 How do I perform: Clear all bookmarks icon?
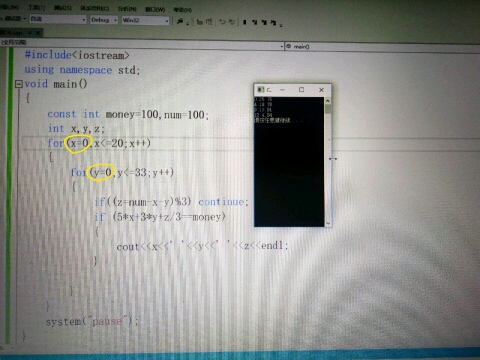tap(273, 23)
